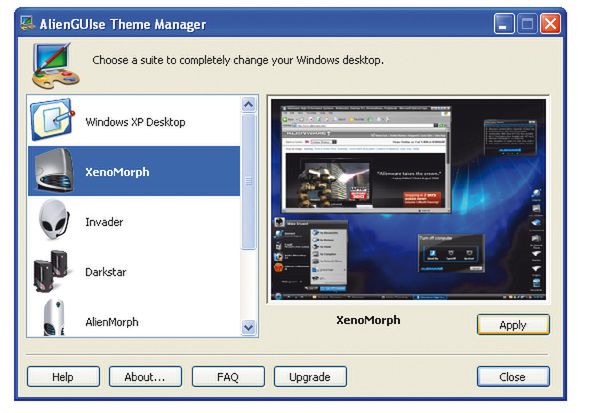Open the FAQ button

228,377
